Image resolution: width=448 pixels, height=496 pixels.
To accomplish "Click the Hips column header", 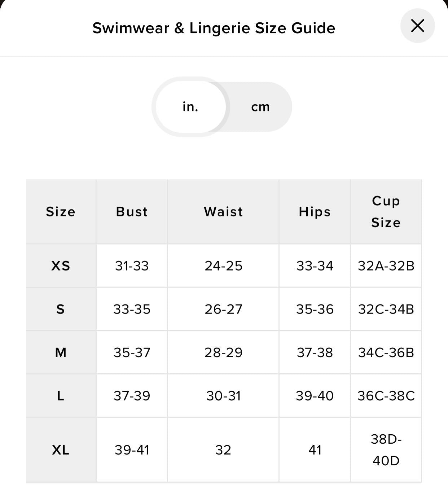I will tap(315, 212).
